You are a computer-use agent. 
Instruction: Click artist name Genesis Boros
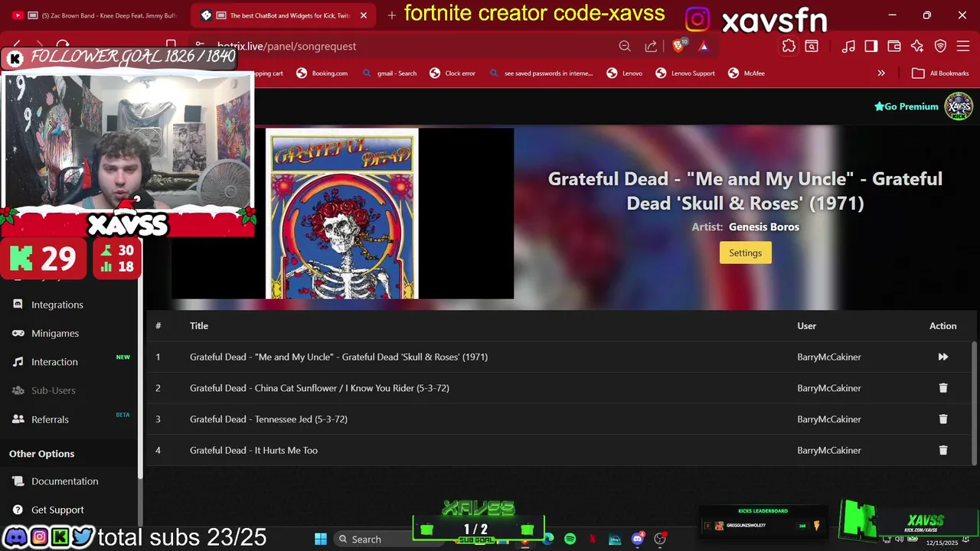pyautogui.click(x=764, y=227)
